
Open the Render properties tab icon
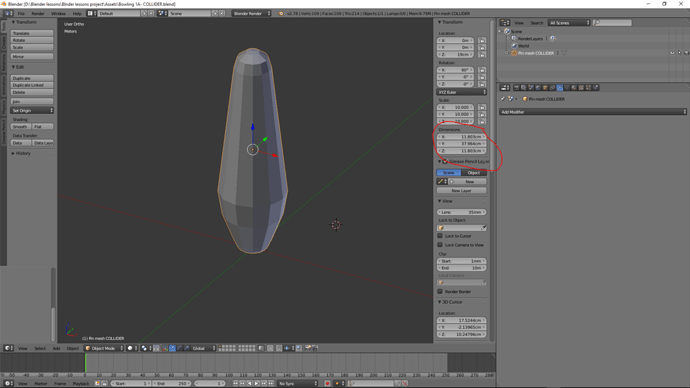tap(517, 88)
